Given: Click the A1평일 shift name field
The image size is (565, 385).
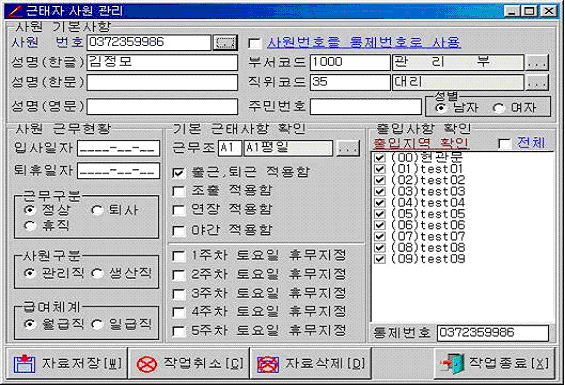Looking at the screenshot, I should tap(288, 148).
